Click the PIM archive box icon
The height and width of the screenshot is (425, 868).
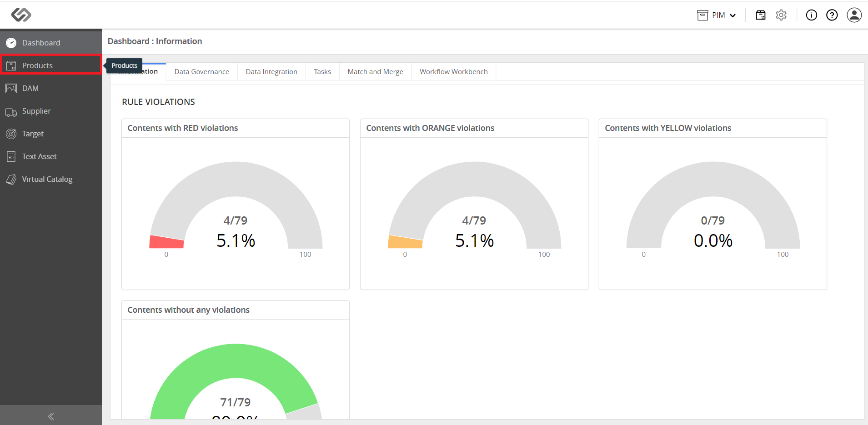coord(702,15)
